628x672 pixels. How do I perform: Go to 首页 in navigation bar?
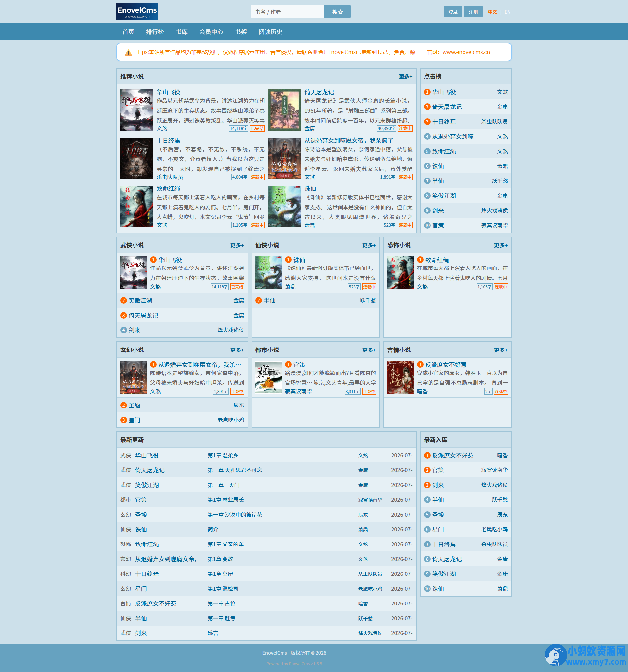pyautogui.click(x=128, y=31)
